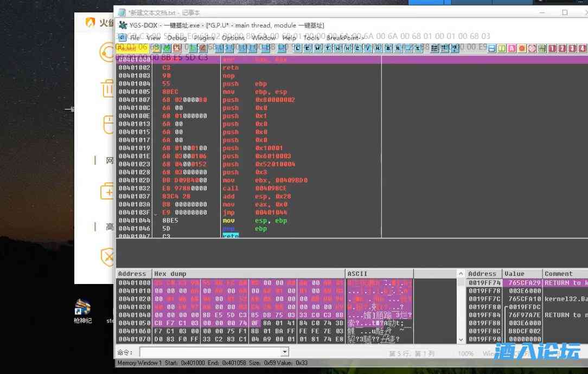
Task: Click the red number 3 toolbar icon
Action: pos(572,48)
